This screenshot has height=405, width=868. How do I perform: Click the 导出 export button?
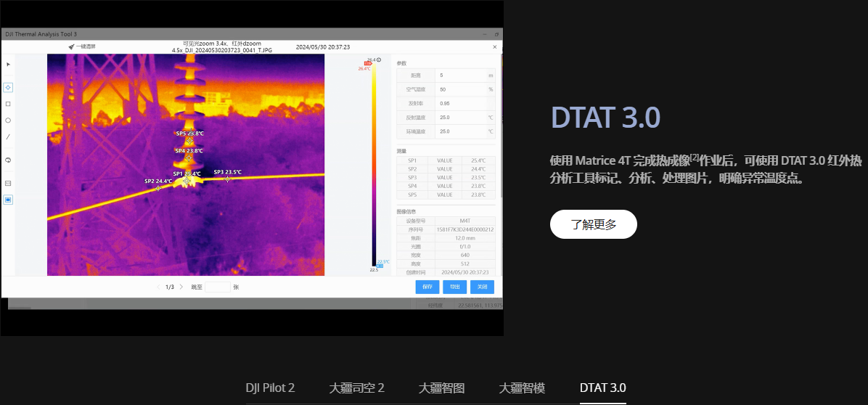point(454,287)
